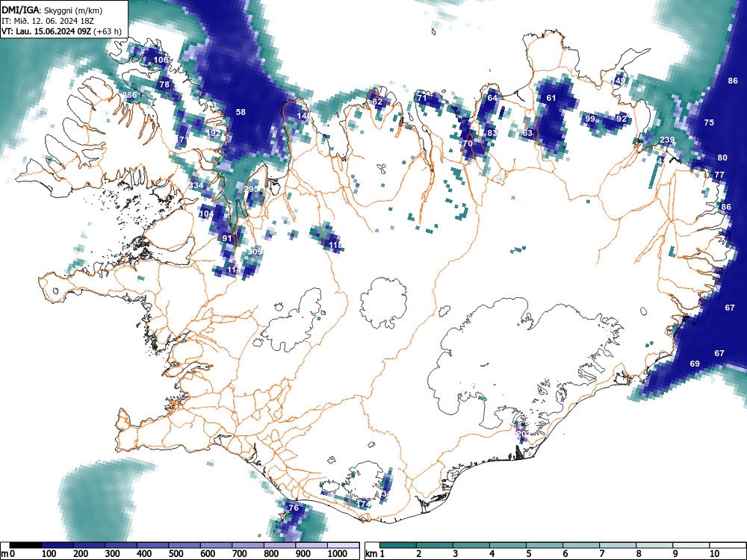Click the '5' label on the km scale

[528, 553]
